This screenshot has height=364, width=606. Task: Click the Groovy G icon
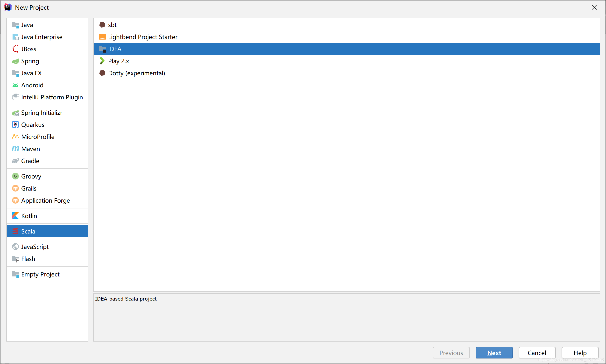15,176
